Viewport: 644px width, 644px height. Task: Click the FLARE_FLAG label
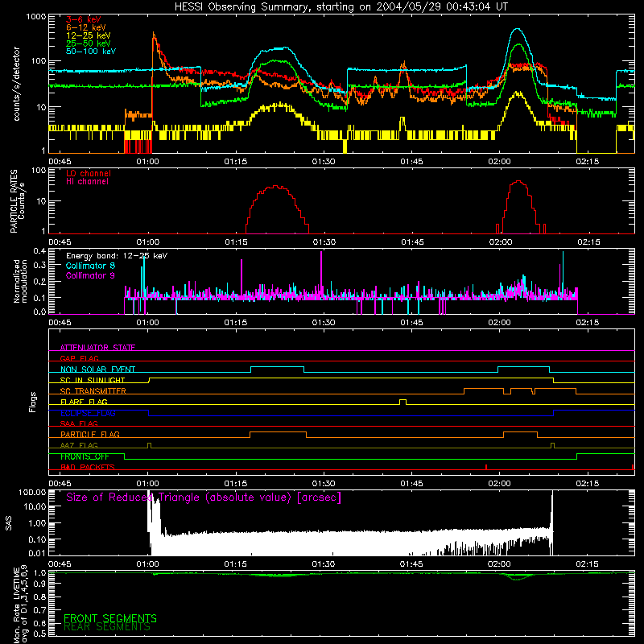[x=84, y=402]
